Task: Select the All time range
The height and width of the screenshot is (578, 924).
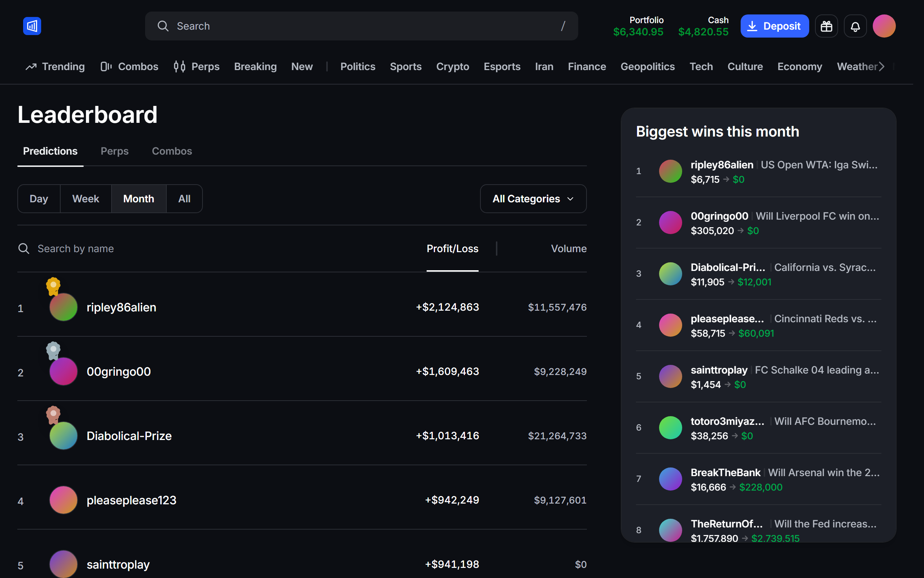Action: coord(184,199)
